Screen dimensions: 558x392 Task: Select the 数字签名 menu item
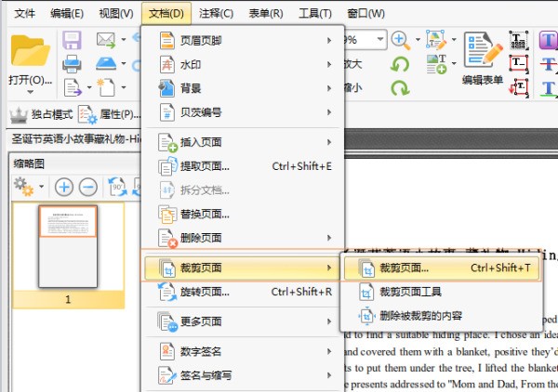tap(243, 351)
